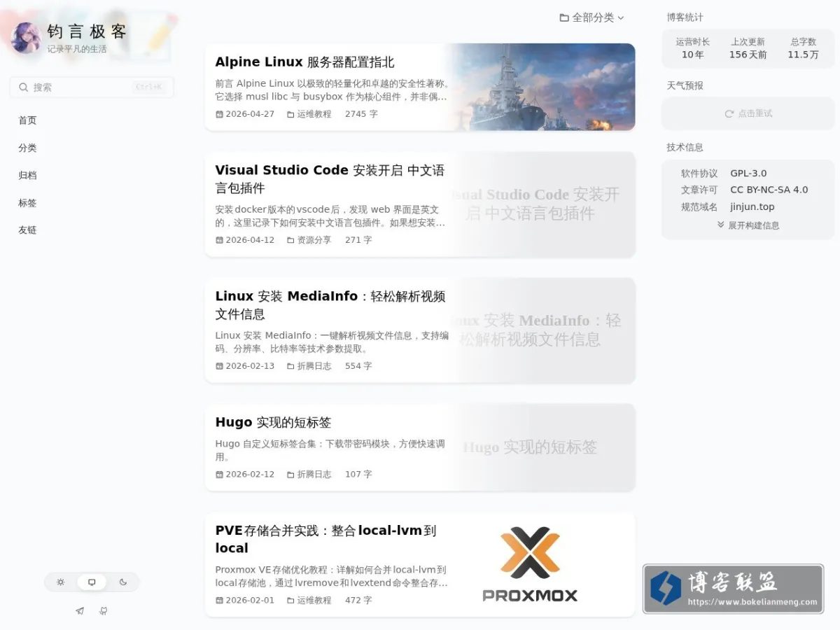The image size is (840, 630).
Task: Click calendar icon beside 2026-04-27
Action: coord(219,114)
